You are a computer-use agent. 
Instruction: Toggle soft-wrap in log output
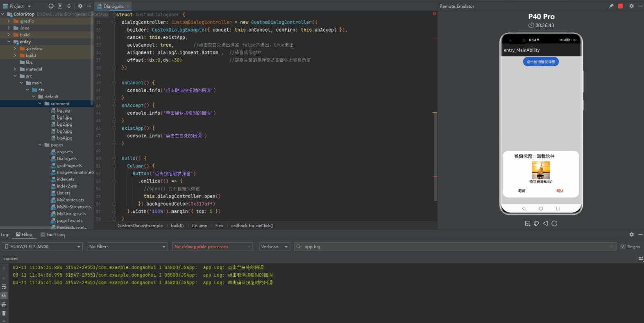[4, 287]
